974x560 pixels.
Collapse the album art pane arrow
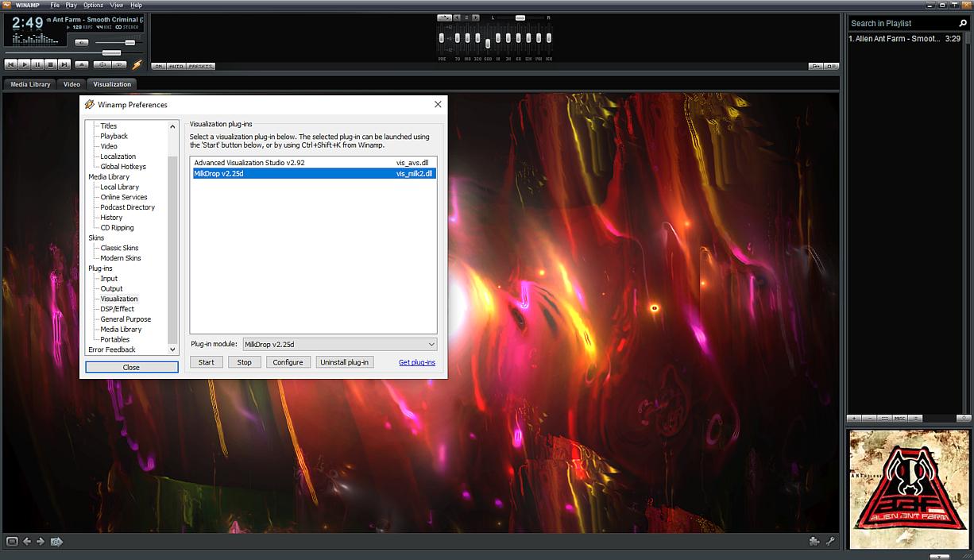click(x=939, y=556)
